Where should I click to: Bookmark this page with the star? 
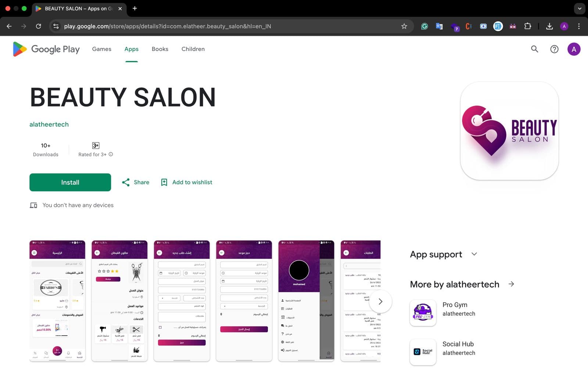coord(404,26)
